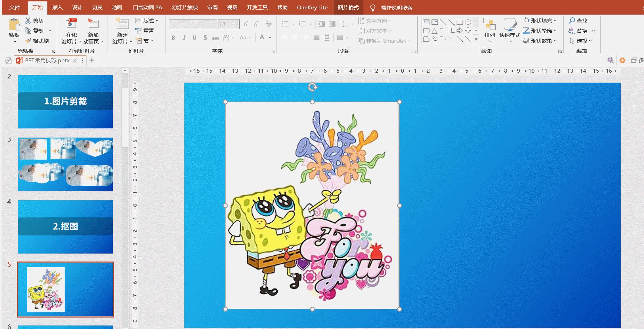Click the New Slide (新建幻灯片) icon

tap(122, 24)
